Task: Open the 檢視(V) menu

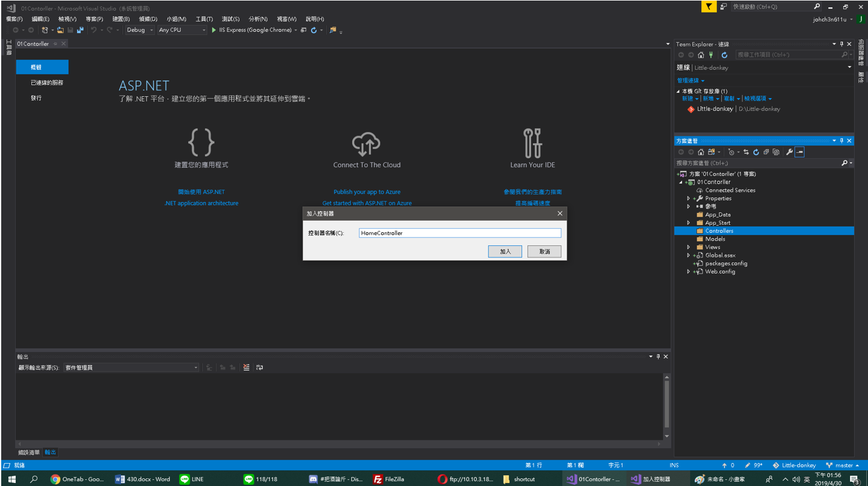Action: click(67, 19)
